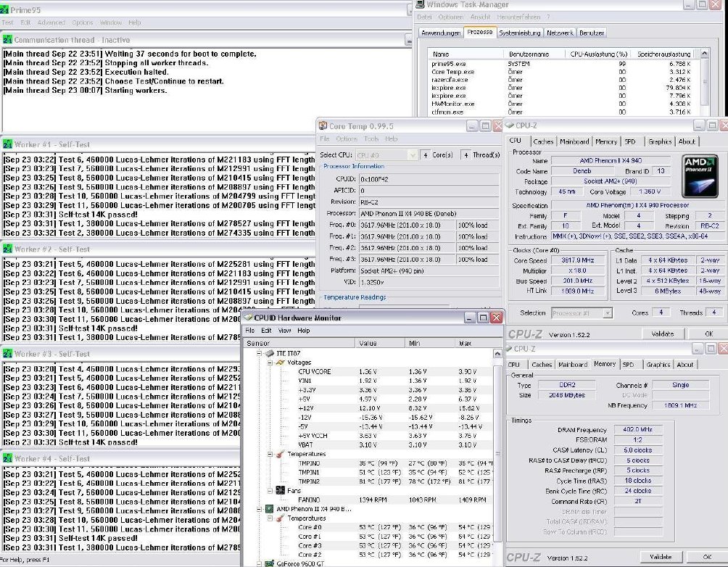This screenshot has width=728, height=567.
Task: Click the Task Manager process list scroll up arrow
Action: (704, 54)
